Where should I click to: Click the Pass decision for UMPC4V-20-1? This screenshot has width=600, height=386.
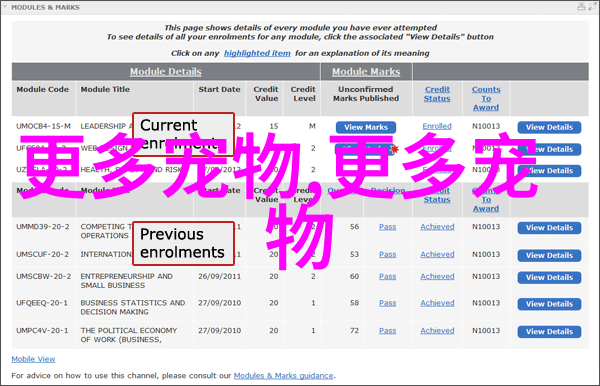click(x=388, y=330)
